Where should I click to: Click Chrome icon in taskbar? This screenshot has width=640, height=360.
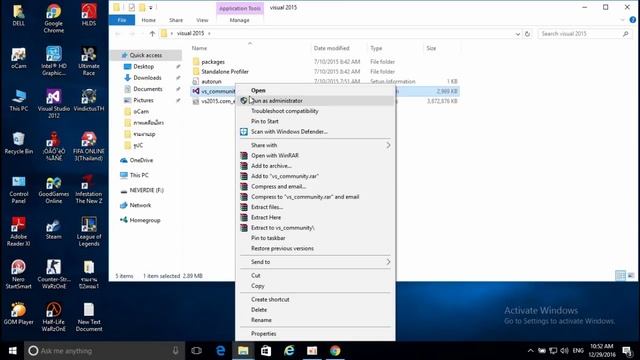[335, 351]
